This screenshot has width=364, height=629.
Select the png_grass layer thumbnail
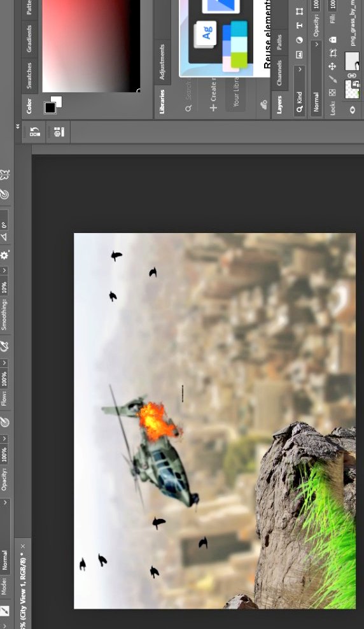[352, 89]
